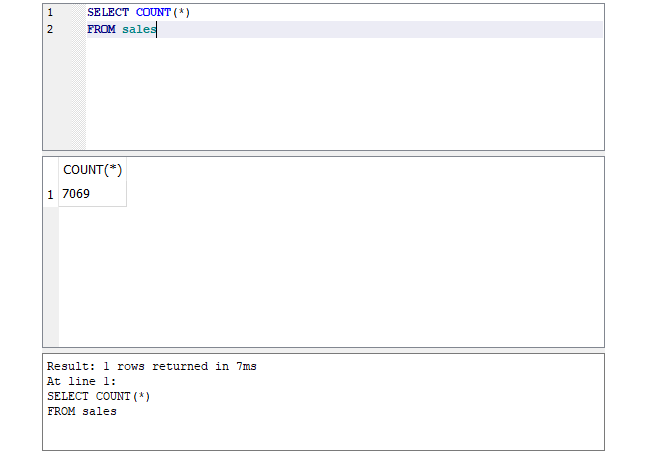Click the empty area below the SQL query
This screenshot has width=648, height=454.
pyautogui.click(x=340, y=95)
